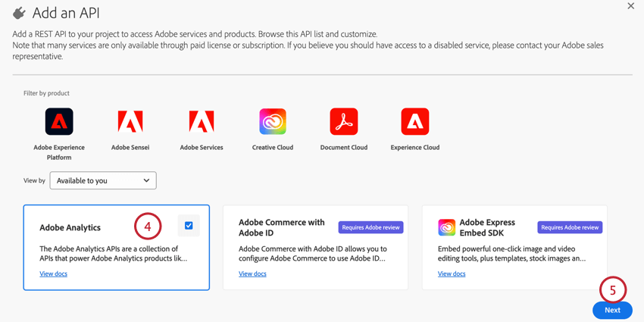Click the Adobe Analytics card title
This screenshot has width=644, height=322.
70,227
